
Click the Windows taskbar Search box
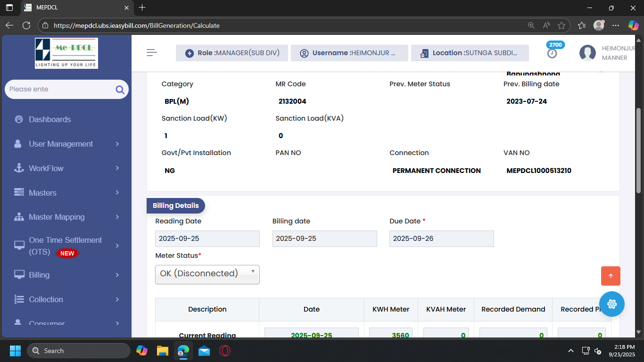79,351
